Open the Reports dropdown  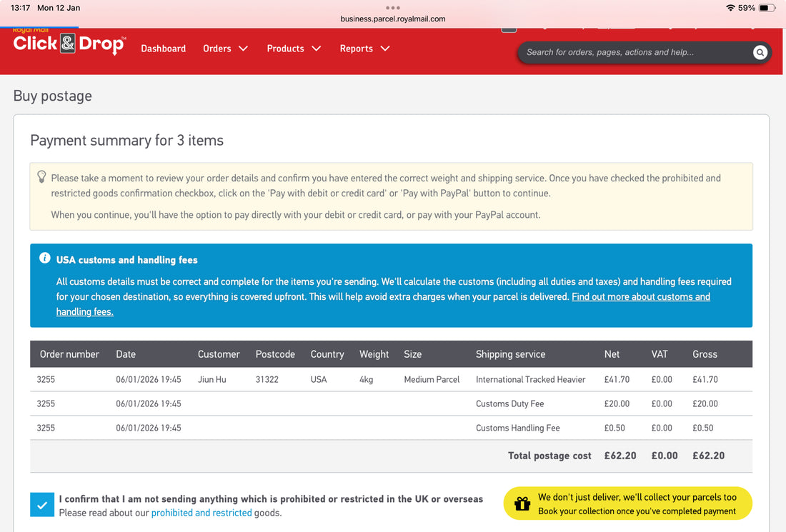364,49
